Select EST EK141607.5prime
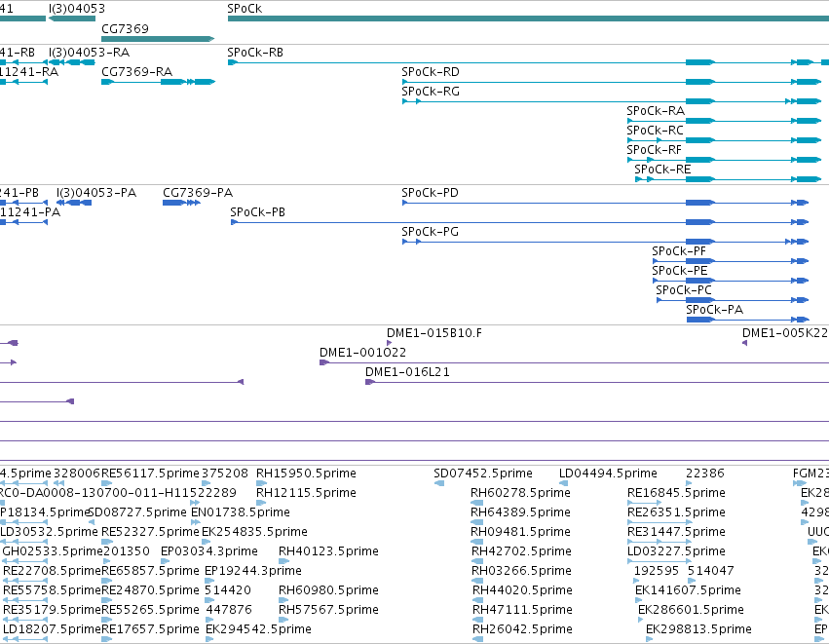The height and width of the screenshot is (644, 829). [689, 590]
